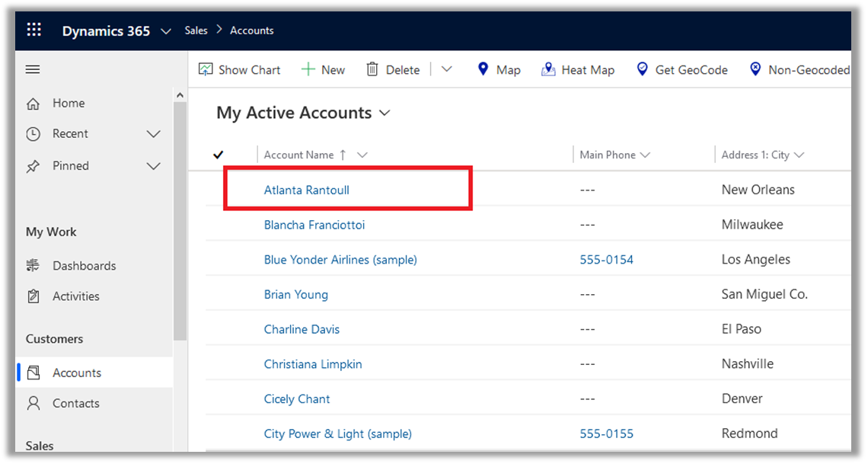Screen dimensions: 868x464
Task: Collapse the sidebar with hamburger icon
Action: (x=33, y=69)
